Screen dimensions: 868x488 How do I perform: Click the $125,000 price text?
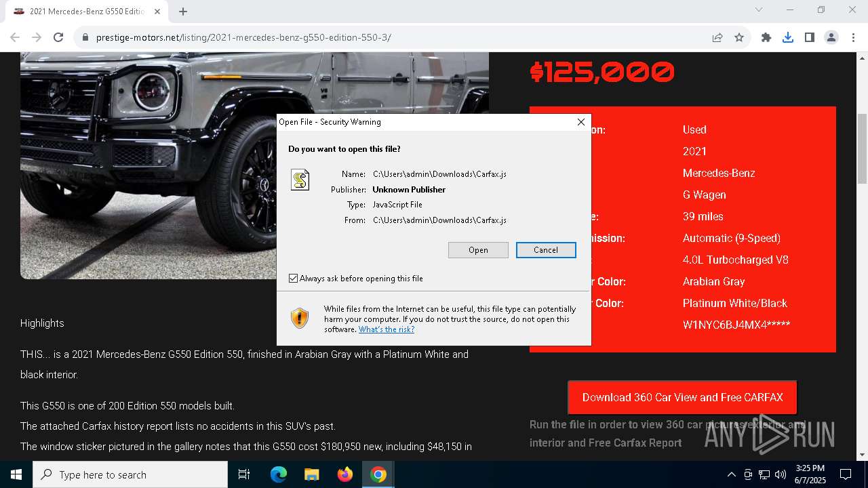tap(602, 72)
